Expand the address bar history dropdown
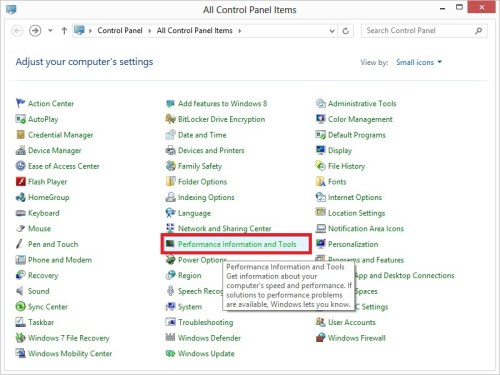 click(x=332, y=31)
